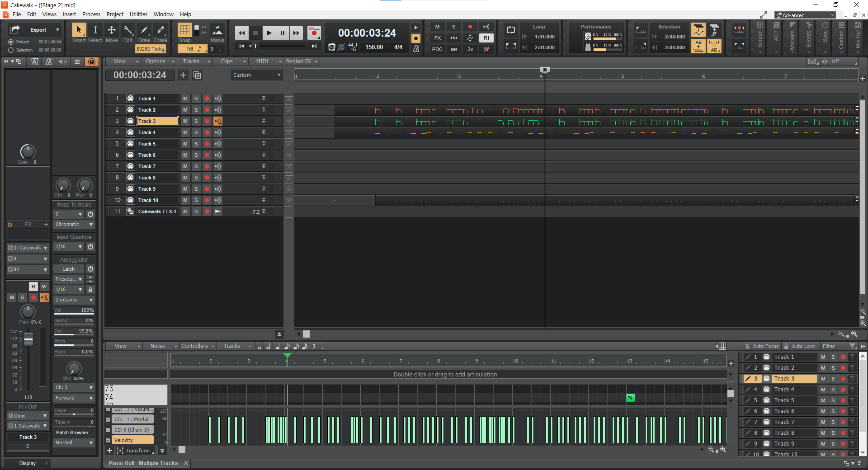Select the Velocity controller lane

tap(132, 440)
